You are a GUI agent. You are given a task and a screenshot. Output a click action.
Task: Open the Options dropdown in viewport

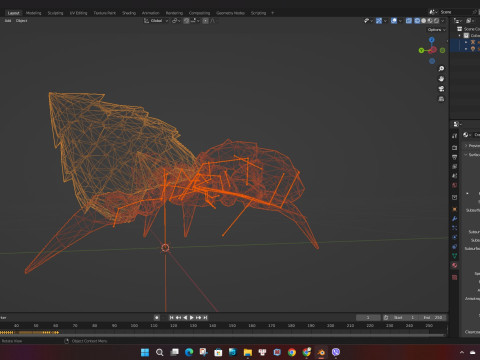point(436,30)
